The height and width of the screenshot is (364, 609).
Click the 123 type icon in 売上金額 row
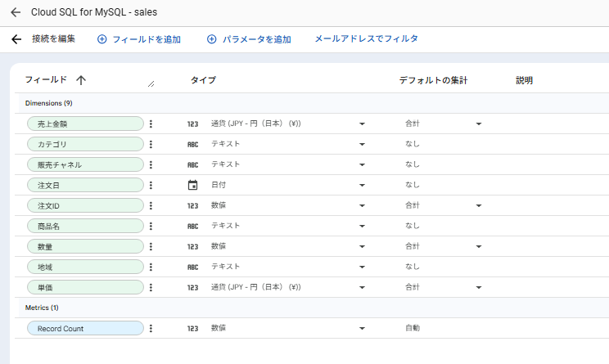tap(192, 124)
